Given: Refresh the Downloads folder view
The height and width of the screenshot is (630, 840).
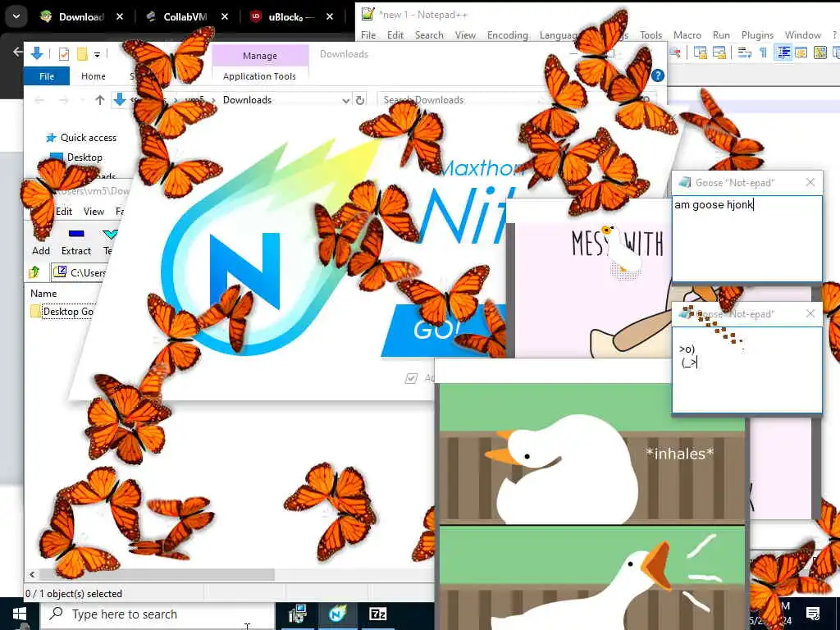Looking at the screenshot, I should (x=360, y=100).
